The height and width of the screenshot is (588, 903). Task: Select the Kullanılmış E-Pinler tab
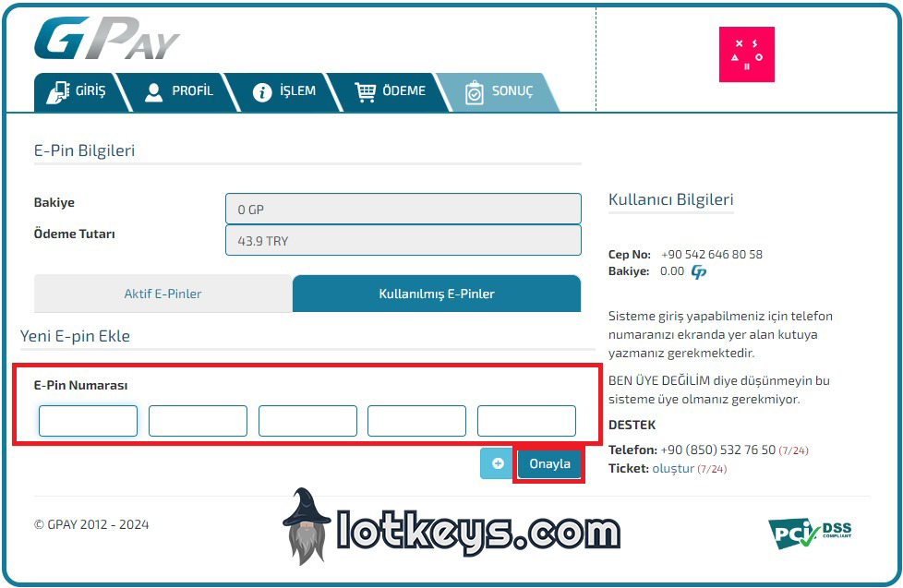[x=437, y=294]
